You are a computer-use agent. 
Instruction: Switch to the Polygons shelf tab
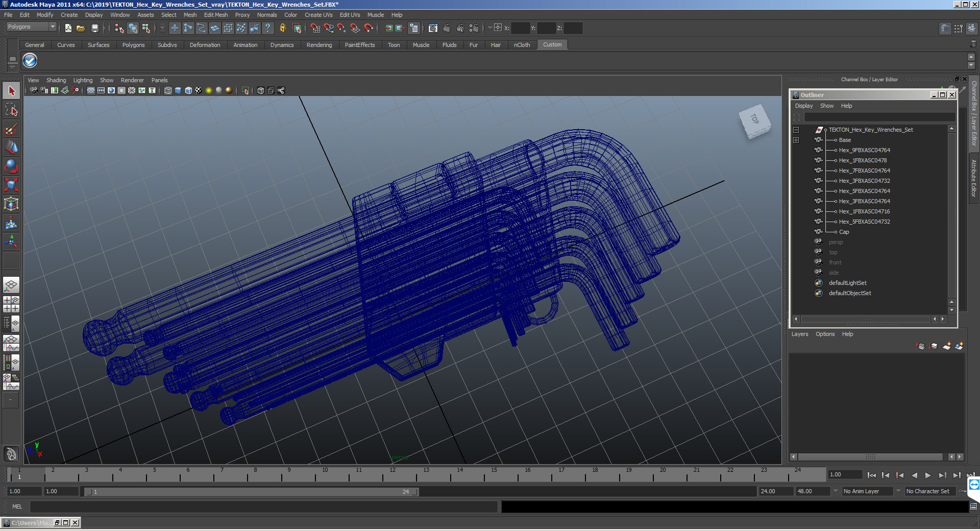click(x=133, y=45)
